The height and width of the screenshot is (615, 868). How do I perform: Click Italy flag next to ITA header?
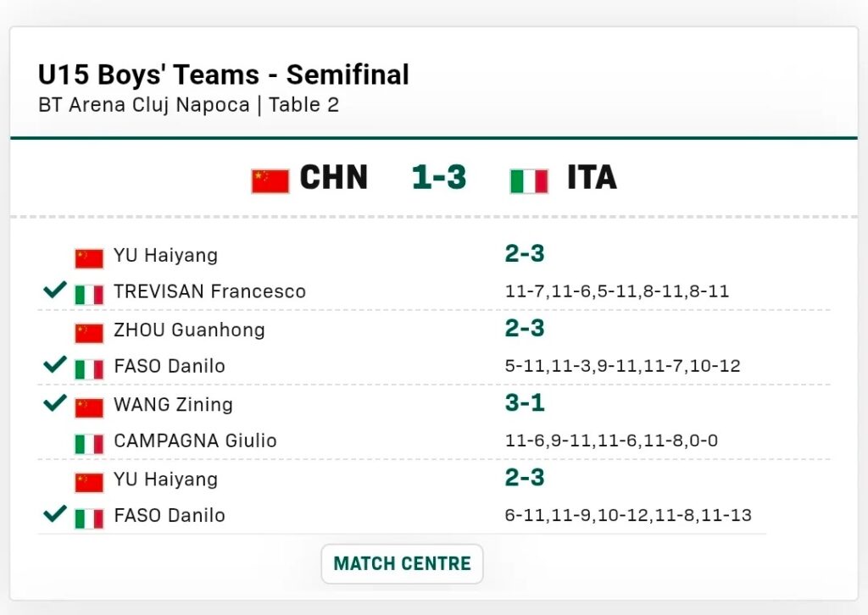coord(529,180)
